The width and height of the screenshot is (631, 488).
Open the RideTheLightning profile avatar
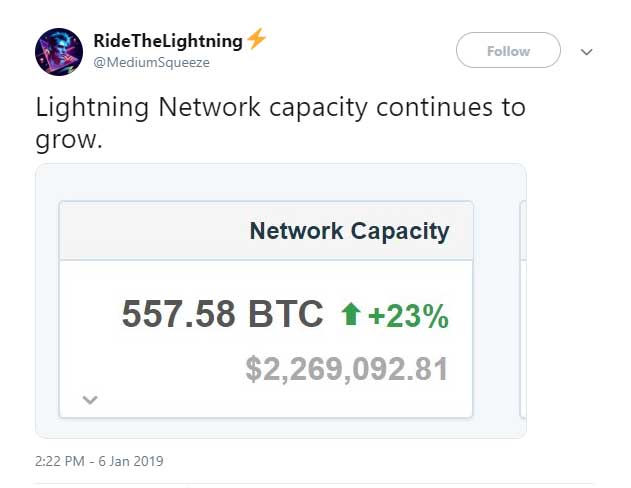pyautogui.click(x=59, y=52)
